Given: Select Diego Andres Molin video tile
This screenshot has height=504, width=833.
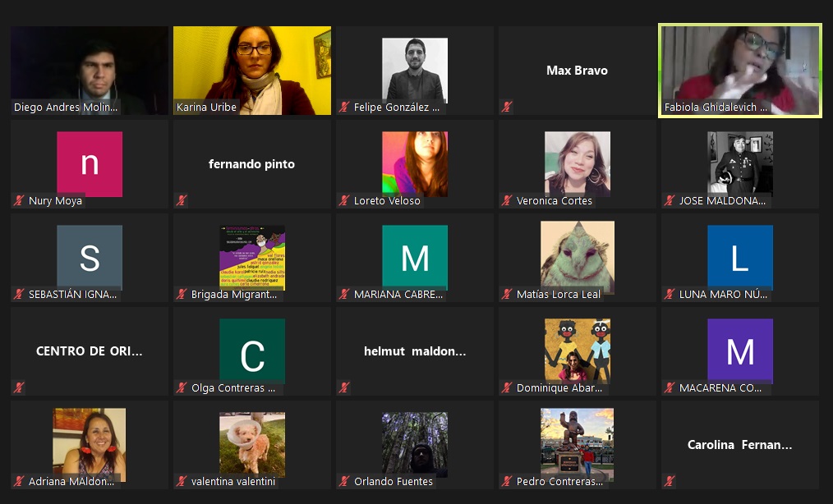Looking at the screenshot, I should (90, 71).
